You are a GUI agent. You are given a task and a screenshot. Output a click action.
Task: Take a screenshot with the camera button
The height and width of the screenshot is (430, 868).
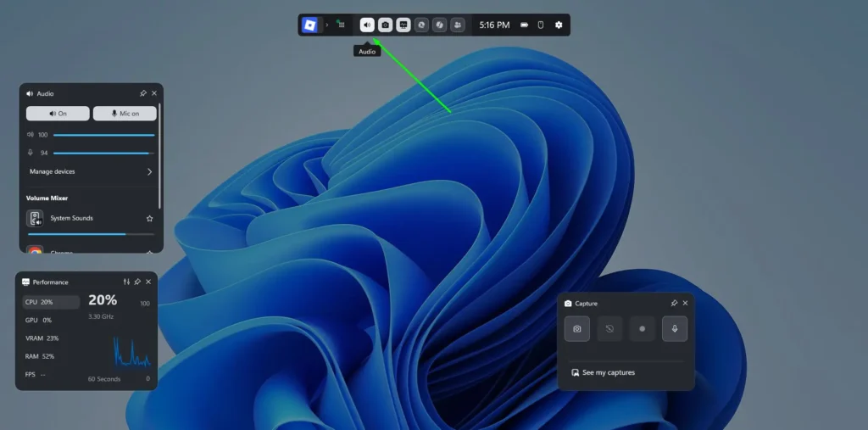pyautogui.click(x=576, y=328)
